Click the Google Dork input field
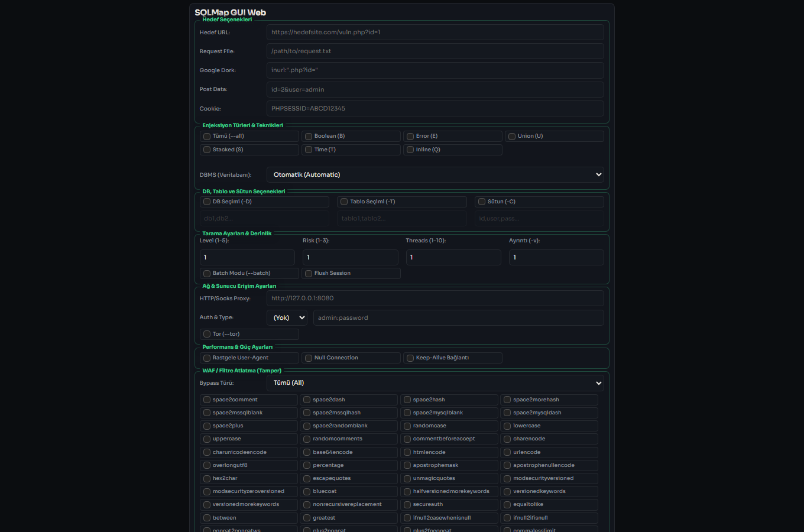This screenshot has width=804, height=532. pos(435,70)
